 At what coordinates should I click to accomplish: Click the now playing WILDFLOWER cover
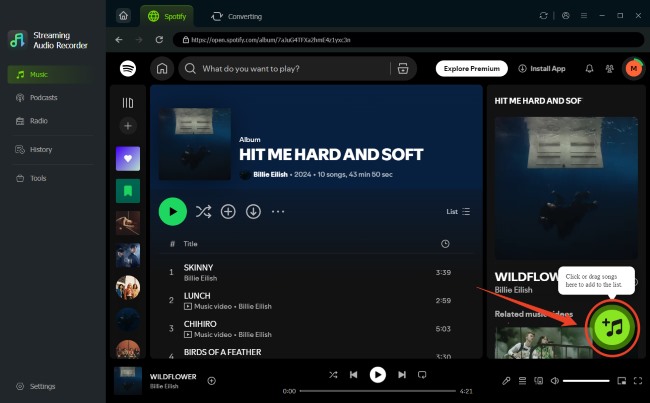tap(128, 381)
